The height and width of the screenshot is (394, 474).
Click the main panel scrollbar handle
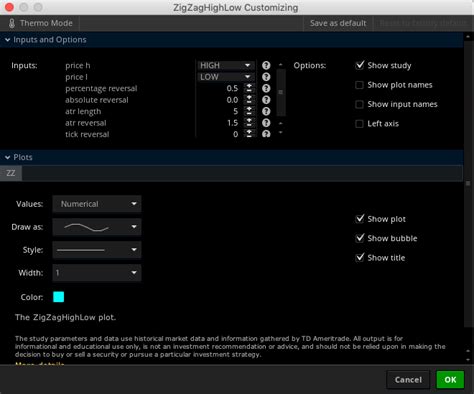point(468,183)
